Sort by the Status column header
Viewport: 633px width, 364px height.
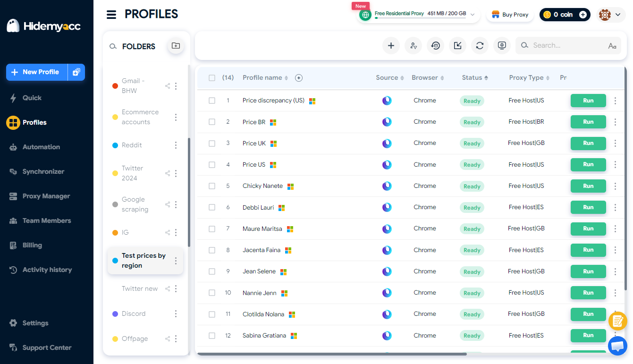click(475, 78)
